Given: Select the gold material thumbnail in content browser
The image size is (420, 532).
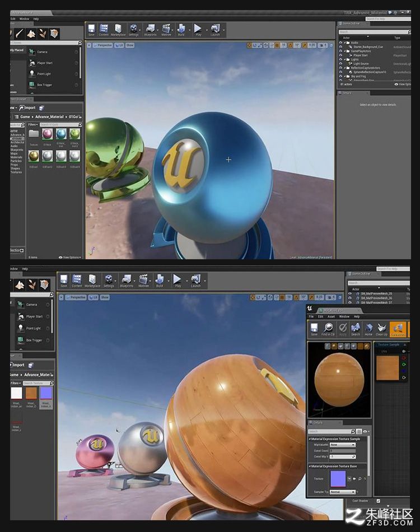Looking at the screenshot, I should pos(34,156).
